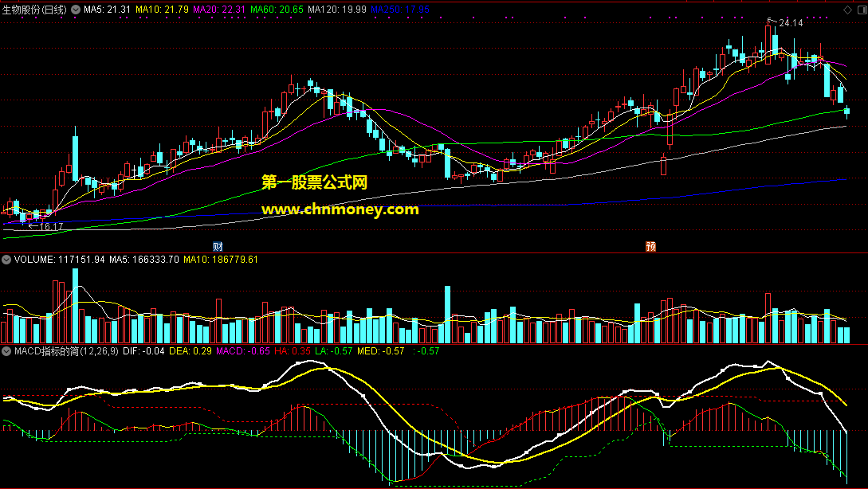
Task: Click the MED: -0.57 value
Action: pyautogui.click(x=381, y=351)
